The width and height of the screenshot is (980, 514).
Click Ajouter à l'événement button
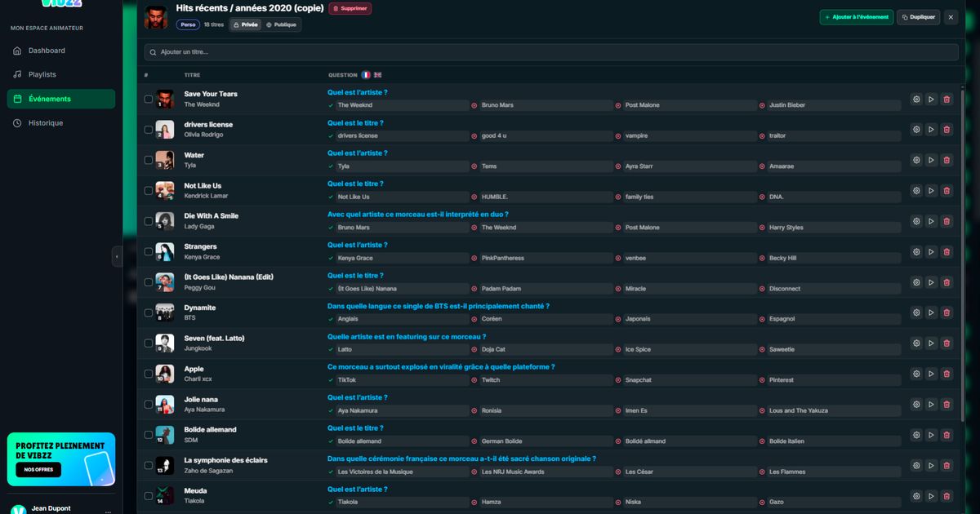point(857,17)
